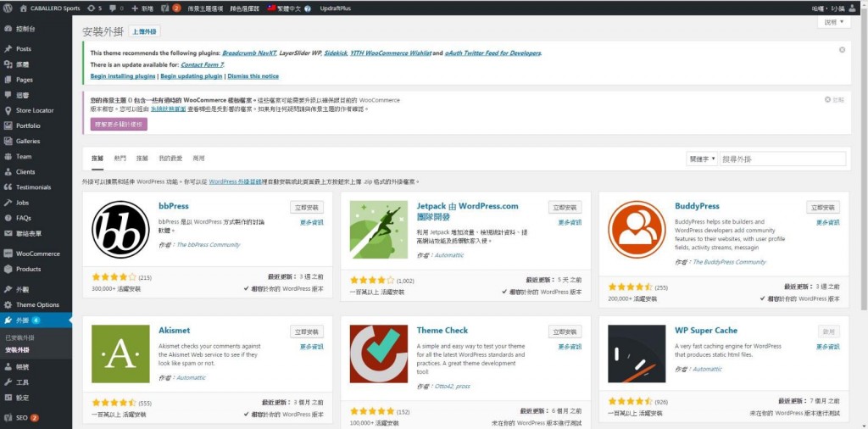Switch to the second plugin filter tab

(120, 159)
